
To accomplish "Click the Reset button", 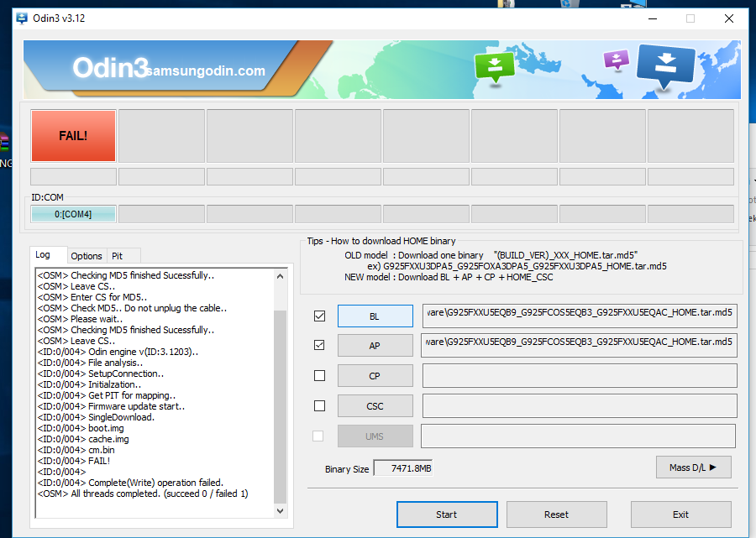I will 556,514.
